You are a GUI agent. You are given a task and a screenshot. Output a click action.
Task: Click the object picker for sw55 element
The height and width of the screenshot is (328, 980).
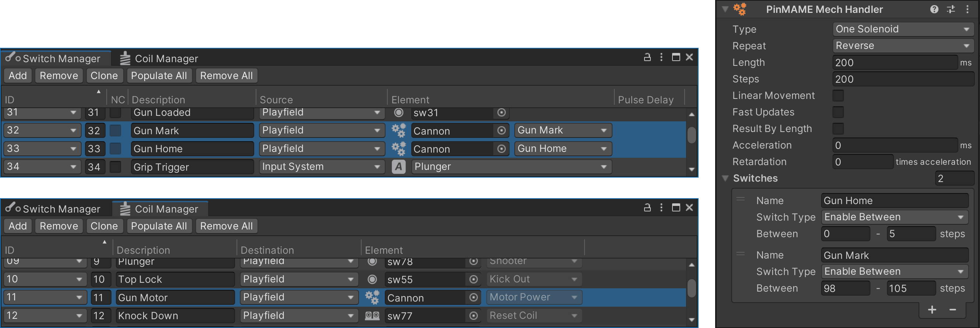473,279
